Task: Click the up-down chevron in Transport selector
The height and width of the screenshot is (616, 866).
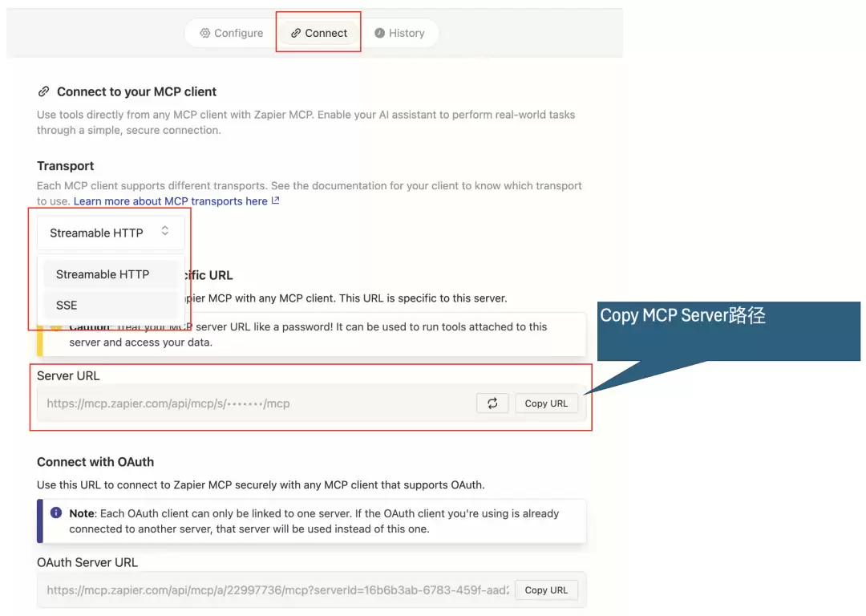Action: pyautogui.click(x=164, y=231)
